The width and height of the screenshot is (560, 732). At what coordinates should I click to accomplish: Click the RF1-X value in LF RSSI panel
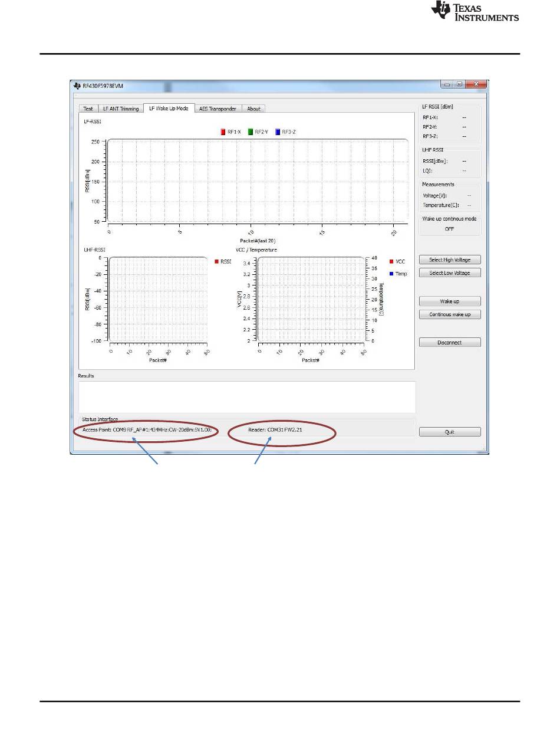[465, 117]
